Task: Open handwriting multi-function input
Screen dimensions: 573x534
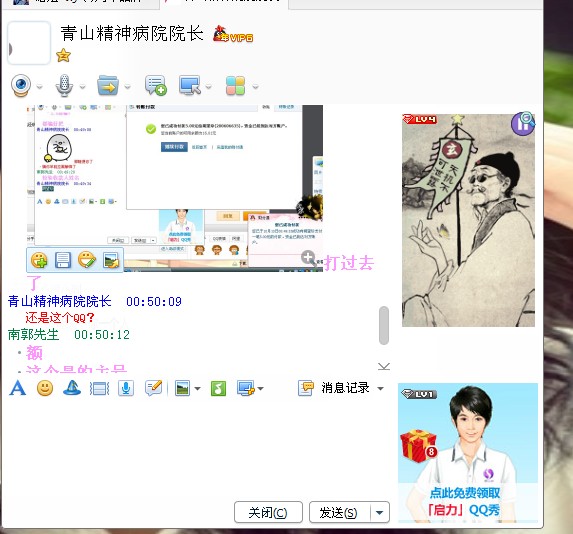Action: [x=153, y=388]
